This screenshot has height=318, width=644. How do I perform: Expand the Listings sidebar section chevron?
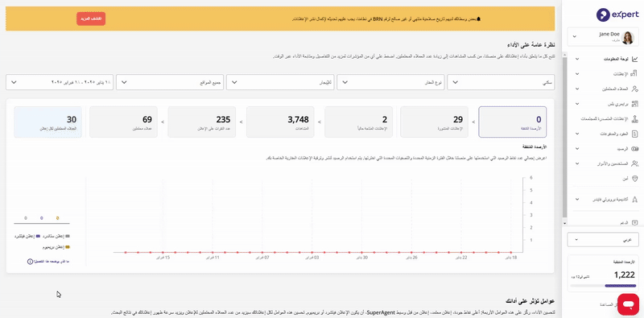click(x=577, y=74)
